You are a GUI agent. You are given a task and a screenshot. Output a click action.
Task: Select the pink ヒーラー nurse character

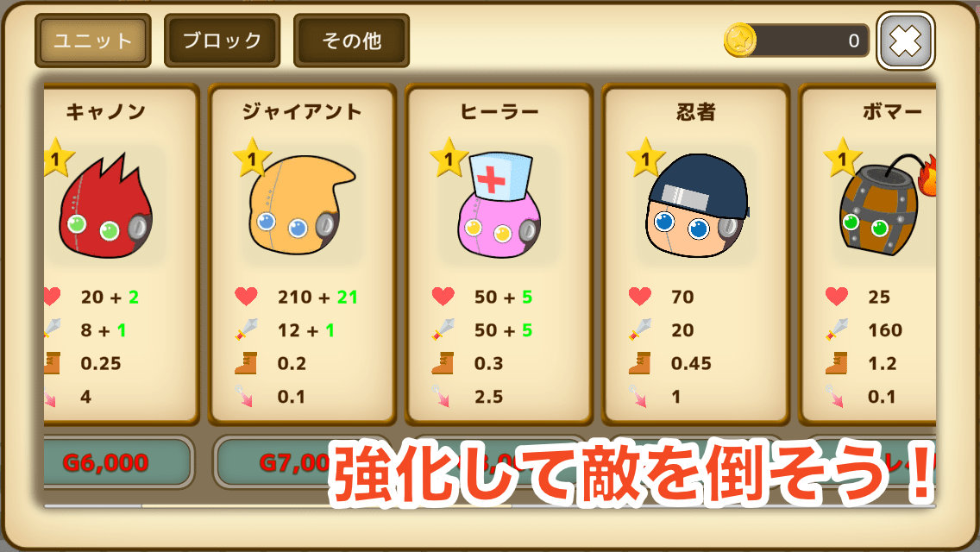(499, 205)
